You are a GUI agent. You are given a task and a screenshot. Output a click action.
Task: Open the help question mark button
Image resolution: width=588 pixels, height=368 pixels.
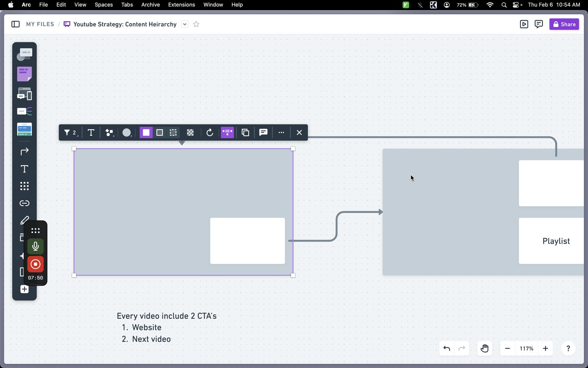[x=568, y=348]
